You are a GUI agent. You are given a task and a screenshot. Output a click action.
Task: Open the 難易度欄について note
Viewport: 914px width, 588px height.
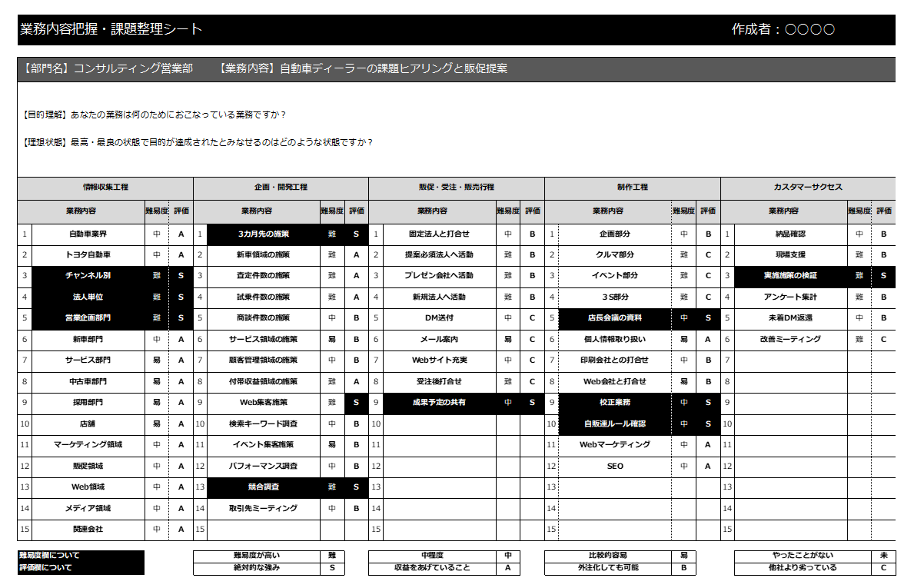point(49,555)
